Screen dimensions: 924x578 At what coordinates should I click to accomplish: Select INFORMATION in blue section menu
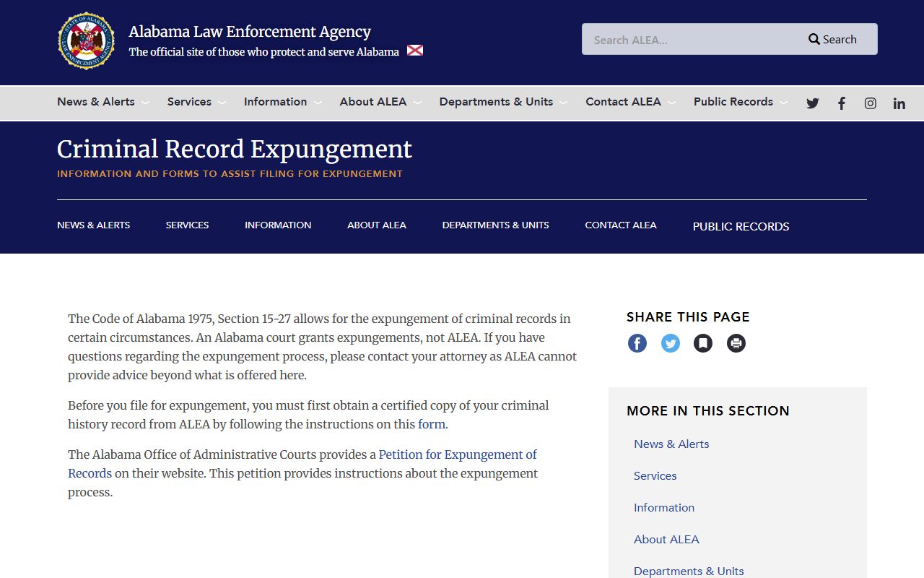[x=278, y=225]
